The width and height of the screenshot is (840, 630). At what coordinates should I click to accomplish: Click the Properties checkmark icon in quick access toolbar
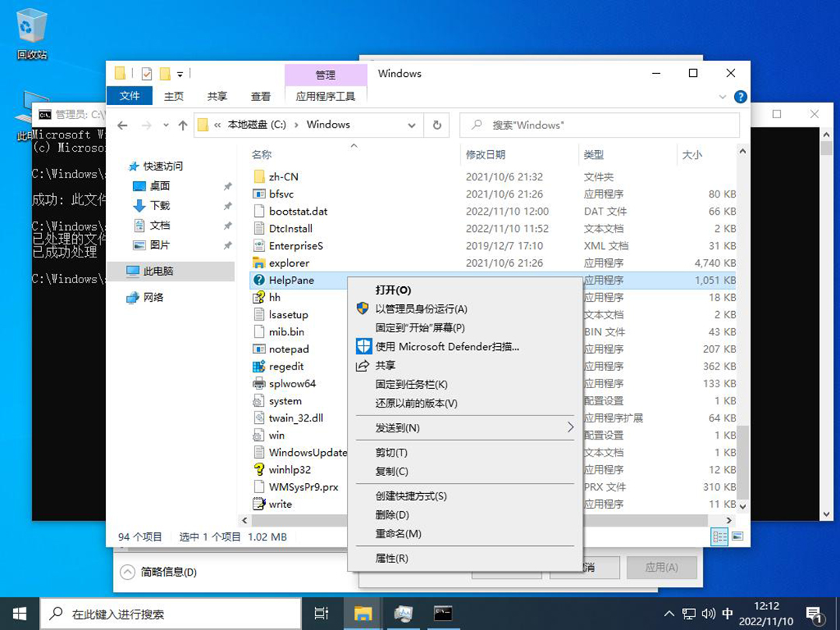tap(146, 73)
